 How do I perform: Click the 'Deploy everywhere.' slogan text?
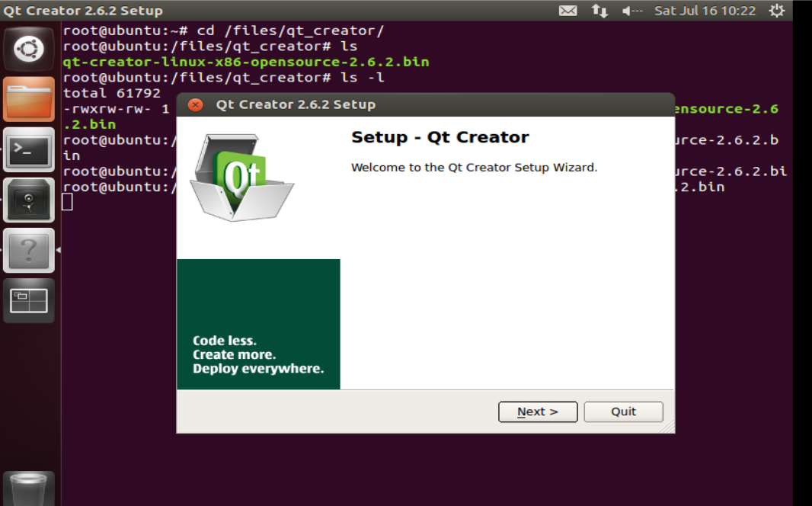click(x=258, y=368)
